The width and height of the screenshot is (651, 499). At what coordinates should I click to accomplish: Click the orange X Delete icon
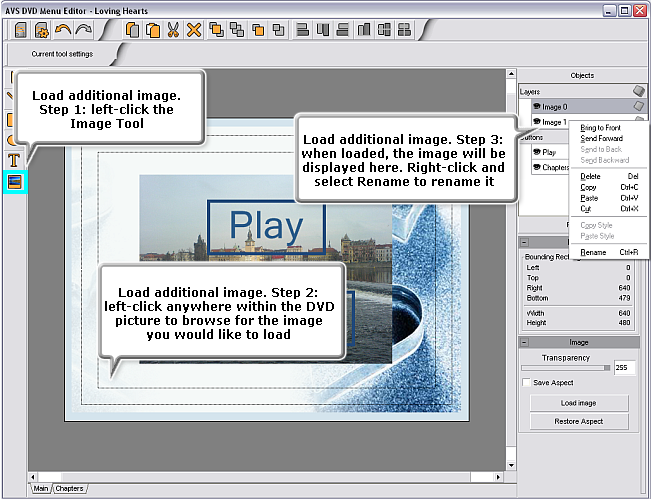194,30
